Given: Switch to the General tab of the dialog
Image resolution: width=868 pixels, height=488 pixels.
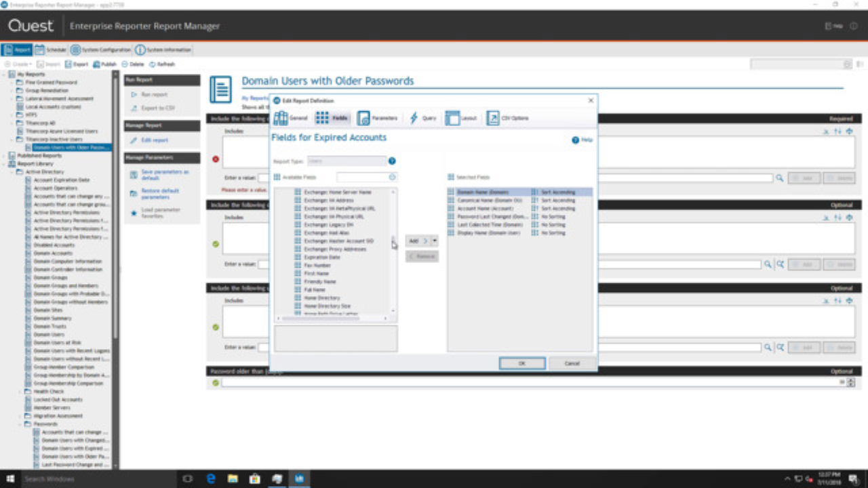Looking at the screenshot, I should click(x=292, y=117).
